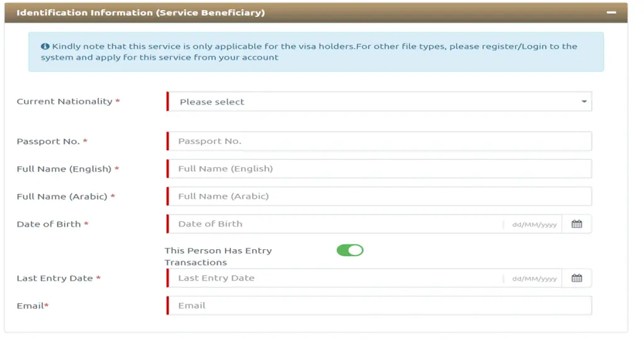Click the Current Nationality label
The width and height of the screenshot is (644, 341).
[x=65, y=101]
